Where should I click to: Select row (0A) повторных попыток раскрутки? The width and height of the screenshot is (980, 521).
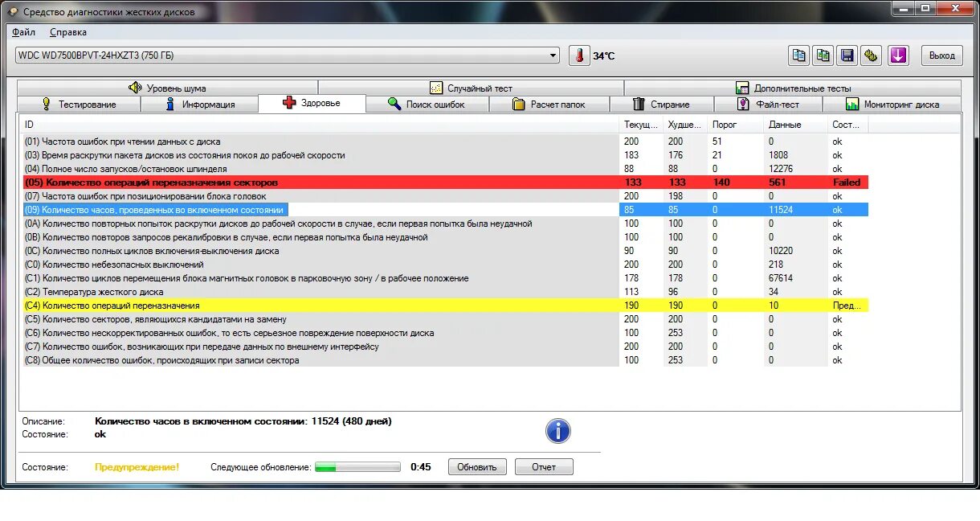(x=445, y=224)
